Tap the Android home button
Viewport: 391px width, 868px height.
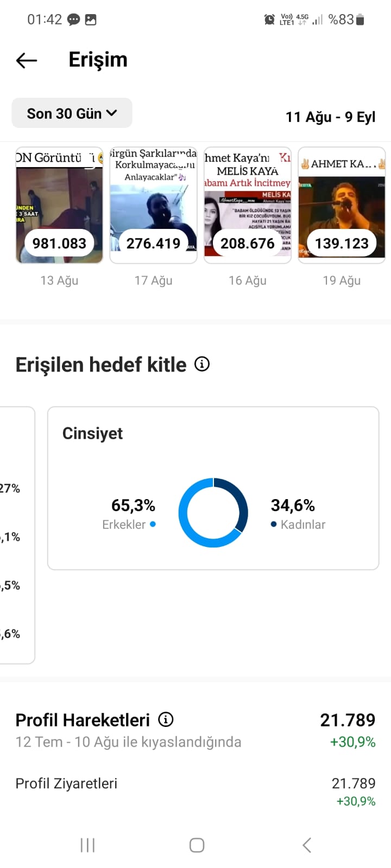click(197, 845)
